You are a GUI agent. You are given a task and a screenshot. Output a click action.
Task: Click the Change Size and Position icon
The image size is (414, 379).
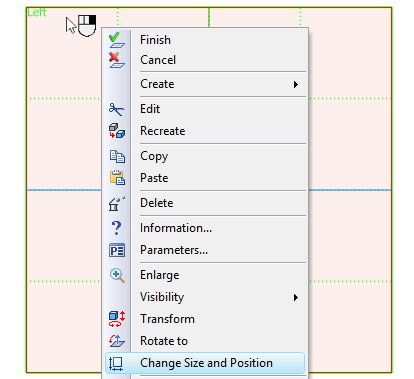[116, 363]
